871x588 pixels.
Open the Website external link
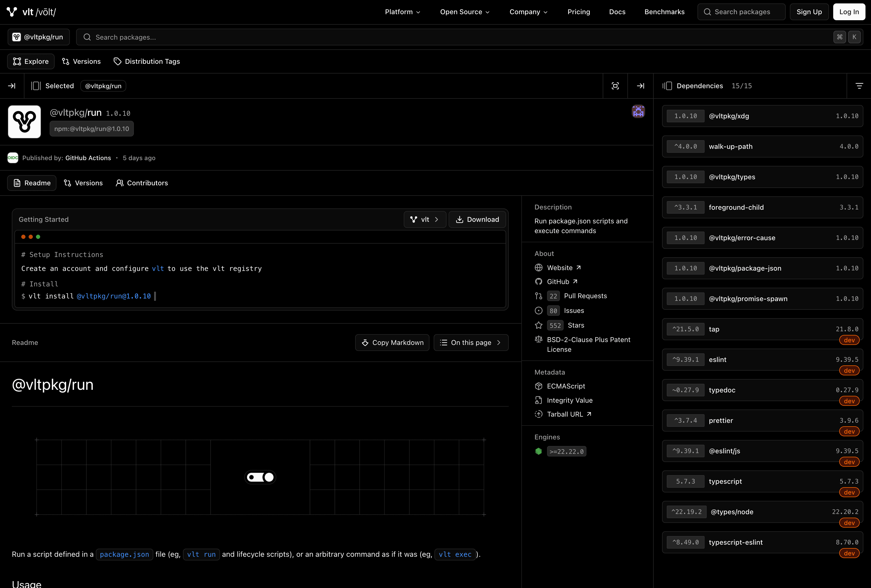point(564,267)
